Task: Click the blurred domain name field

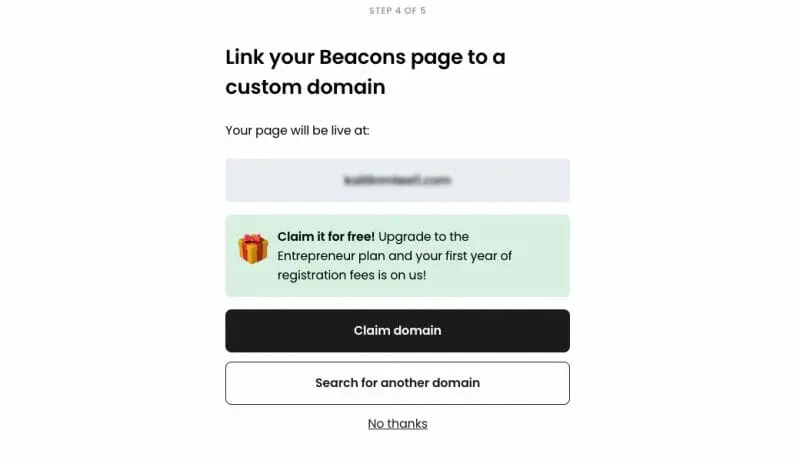Action: click(x=397, y=181)
